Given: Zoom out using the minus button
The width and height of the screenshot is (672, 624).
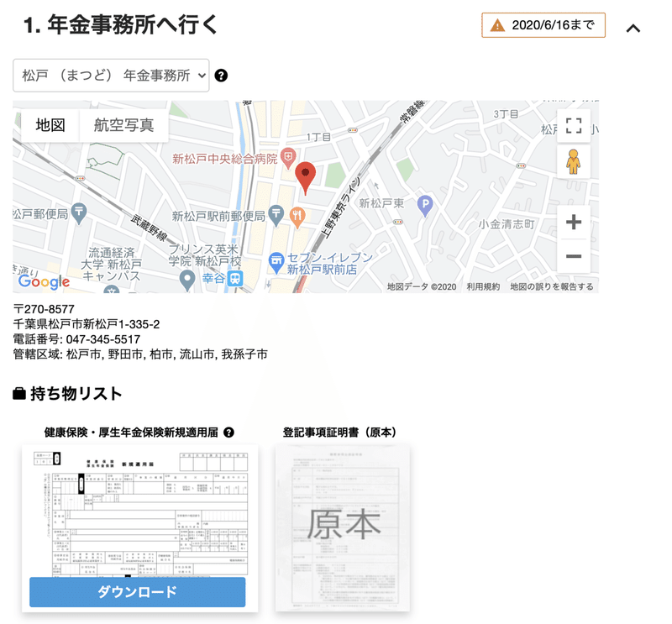Looking at the screenshot, I should pos(574,255).
